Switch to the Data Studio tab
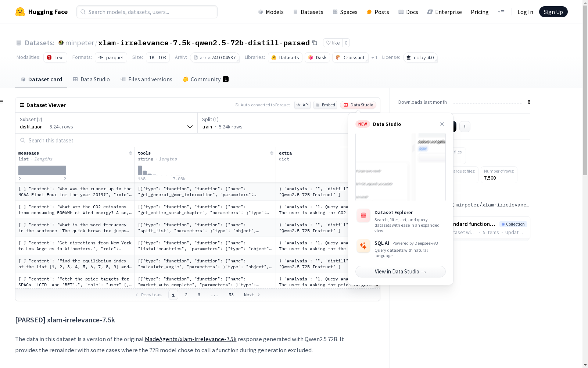Image resolution: width=588 pixels, height=368 pixels. [x=91, y=79]
